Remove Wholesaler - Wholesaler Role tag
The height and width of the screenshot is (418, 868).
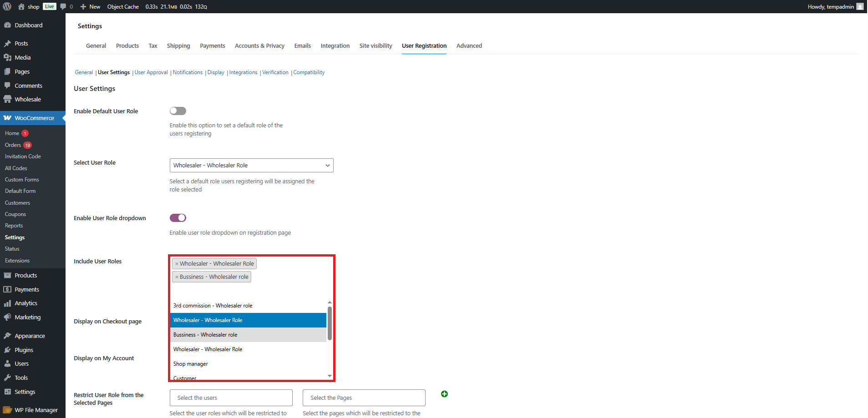(177, 264)
